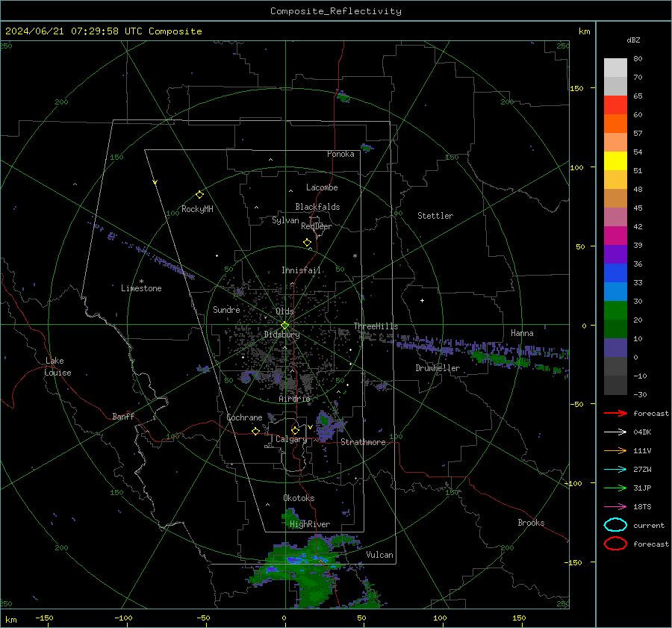Click the Limestone label

point(141,288)
